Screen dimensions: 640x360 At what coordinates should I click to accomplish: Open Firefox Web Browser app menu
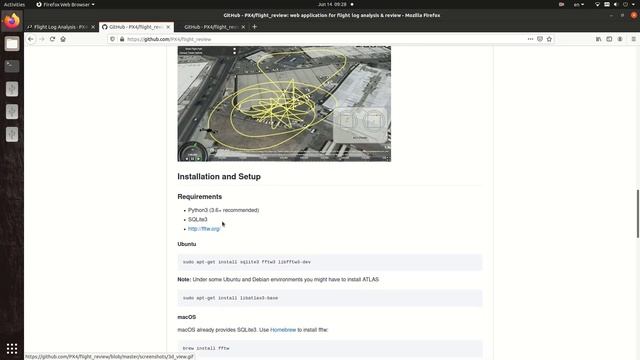coord(65,4)
